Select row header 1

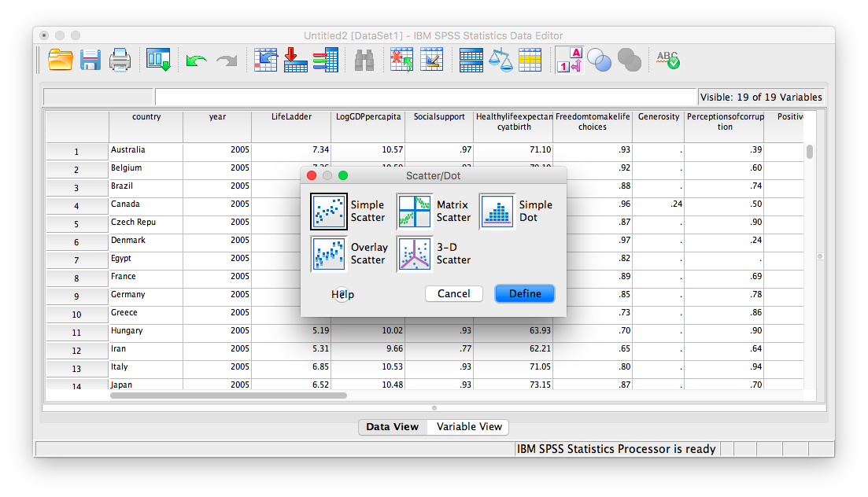[x=76, y=152]
